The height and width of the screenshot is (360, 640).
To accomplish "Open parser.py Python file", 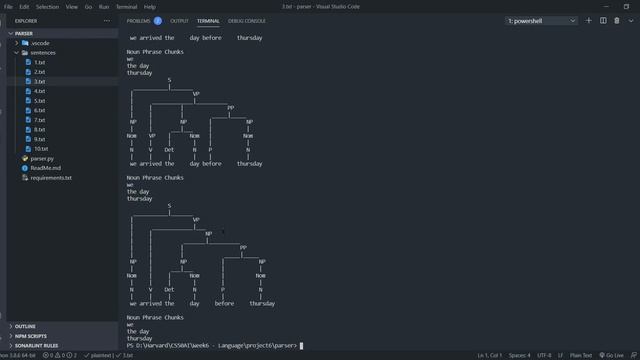I will click(42, 159).
